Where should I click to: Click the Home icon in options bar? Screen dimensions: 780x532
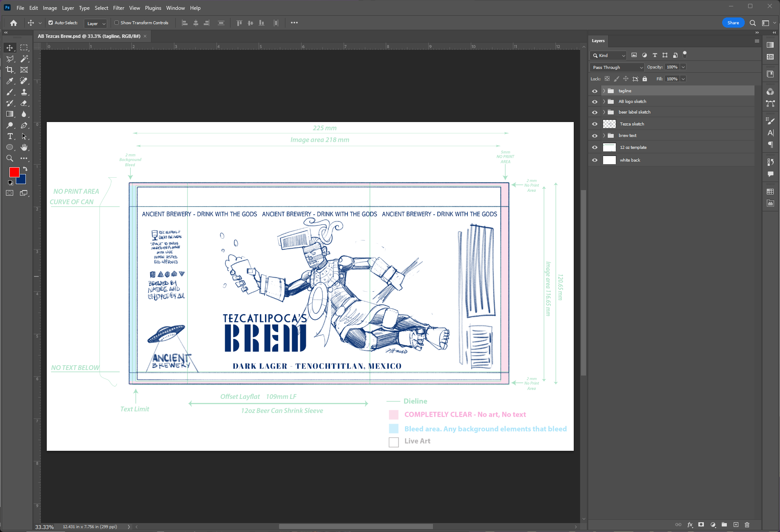[14, 23]
